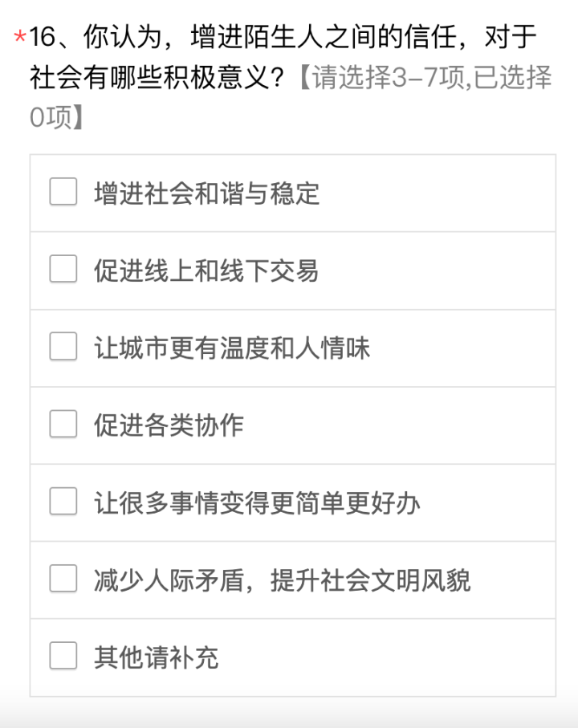
Task: Click the text 减少人际矛盾，提升社会文明风貌
Action: [x=282, y=580]
